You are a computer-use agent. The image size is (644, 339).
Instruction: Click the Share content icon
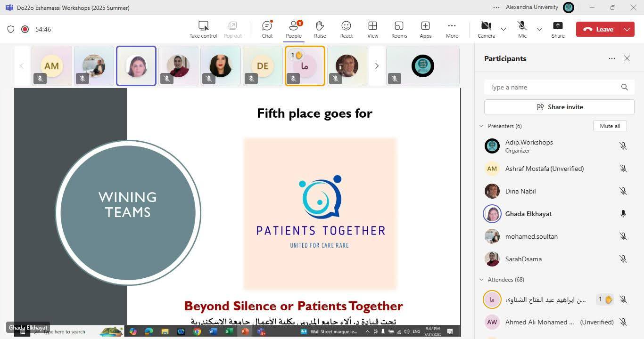558,29
